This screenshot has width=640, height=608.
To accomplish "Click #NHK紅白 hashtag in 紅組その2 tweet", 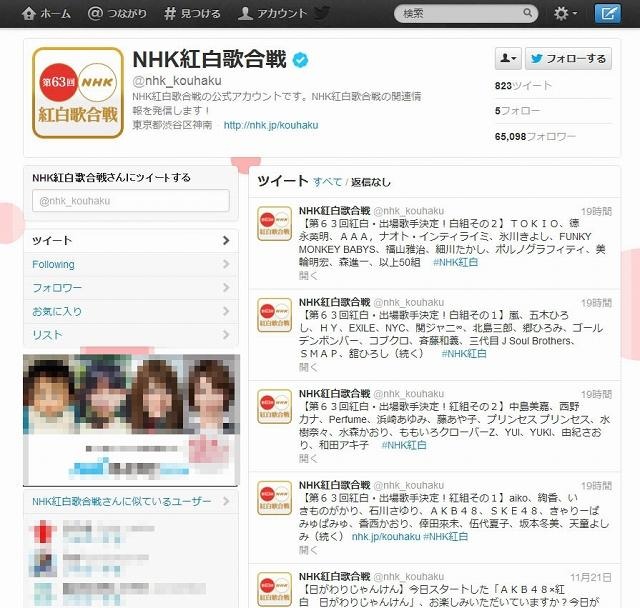I will (404, 445).
